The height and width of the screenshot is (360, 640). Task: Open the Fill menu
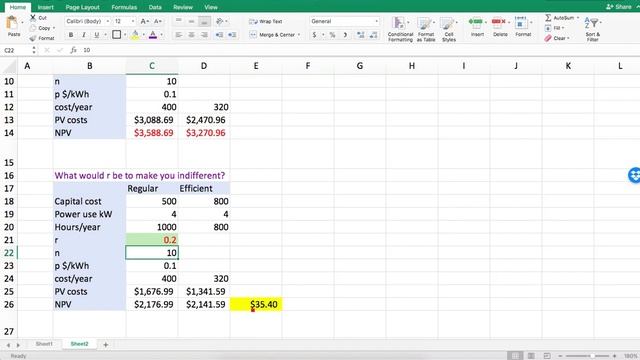[554, 28]
